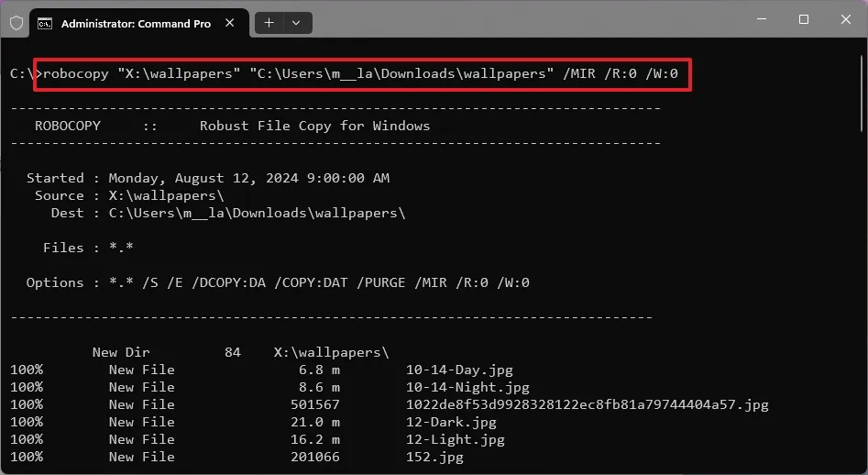868x475 pixels.
Task: Click the 6.8 m file size value
Action: [x=319, y=370]
